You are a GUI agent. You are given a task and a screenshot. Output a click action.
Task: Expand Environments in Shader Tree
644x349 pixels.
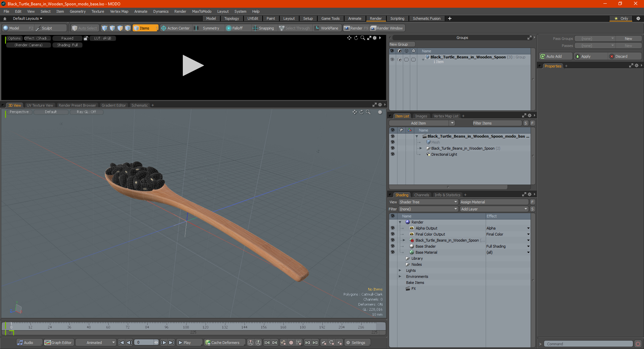(x=400, y=277)
